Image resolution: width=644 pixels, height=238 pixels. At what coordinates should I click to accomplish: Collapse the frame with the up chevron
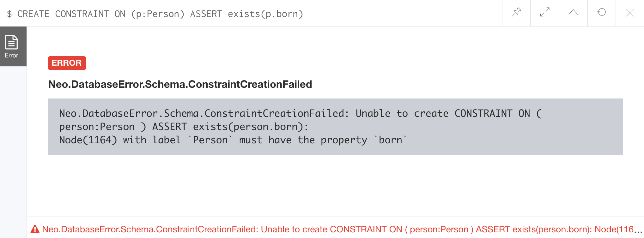[573, 13]
